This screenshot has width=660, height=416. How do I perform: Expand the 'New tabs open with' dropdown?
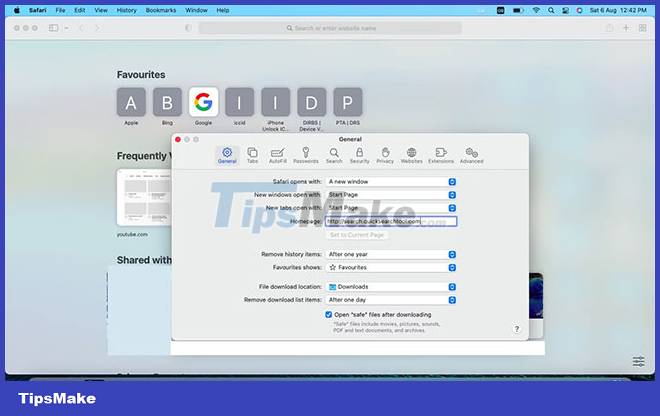point(391,208)
